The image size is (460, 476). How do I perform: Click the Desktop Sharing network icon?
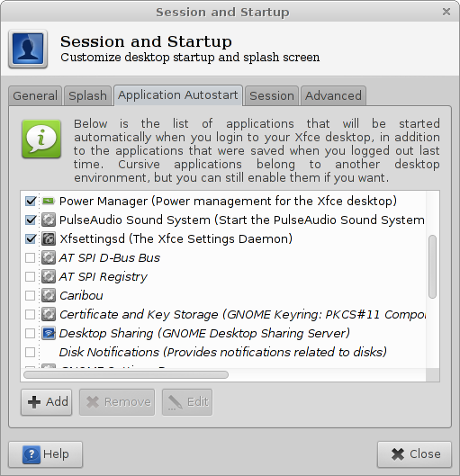coord(49,333)
